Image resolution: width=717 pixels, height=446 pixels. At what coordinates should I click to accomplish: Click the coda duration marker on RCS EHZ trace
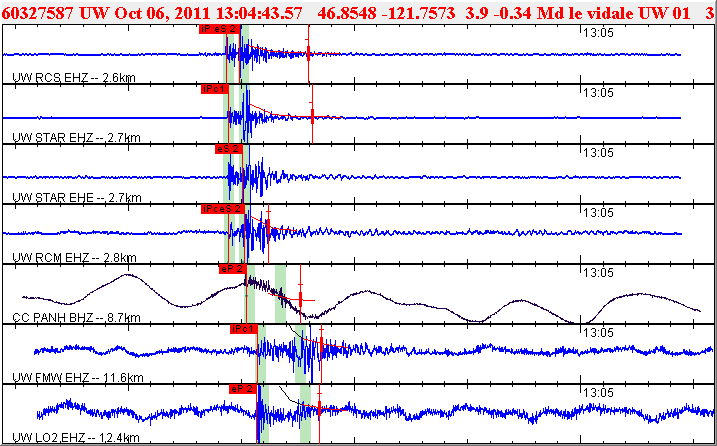coord(308,53)
